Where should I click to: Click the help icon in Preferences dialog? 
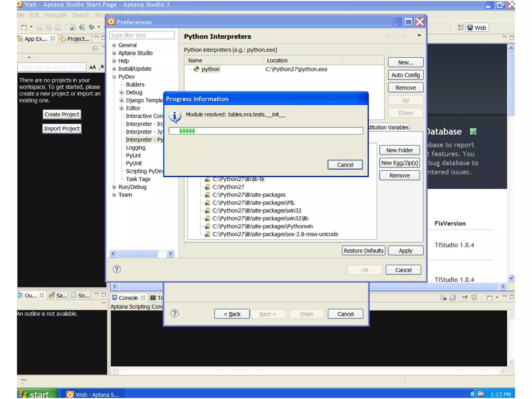pyautogui.click(x=117, y=269)
